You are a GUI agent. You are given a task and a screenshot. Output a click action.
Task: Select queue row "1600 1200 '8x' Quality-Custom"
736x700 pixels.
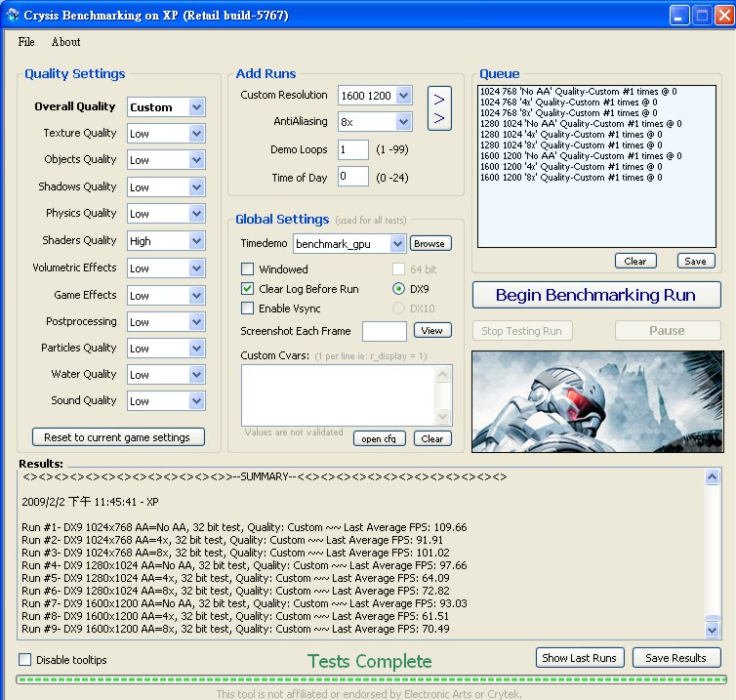[571, 178]
